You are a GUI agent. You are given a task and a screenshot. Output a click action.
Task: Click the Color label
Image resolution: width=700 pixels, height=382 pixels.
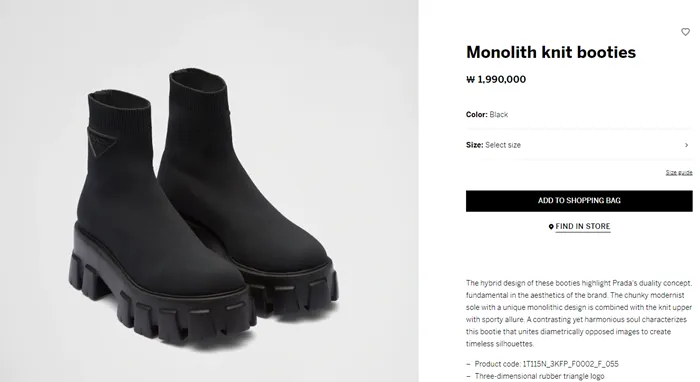point(477,115)
